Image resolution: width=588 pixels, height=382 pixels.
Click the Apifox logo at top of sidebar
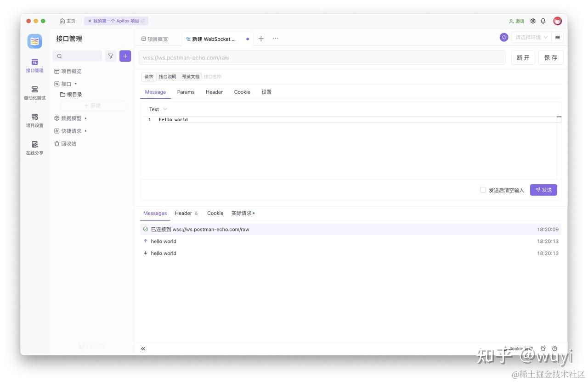point(34,41)
